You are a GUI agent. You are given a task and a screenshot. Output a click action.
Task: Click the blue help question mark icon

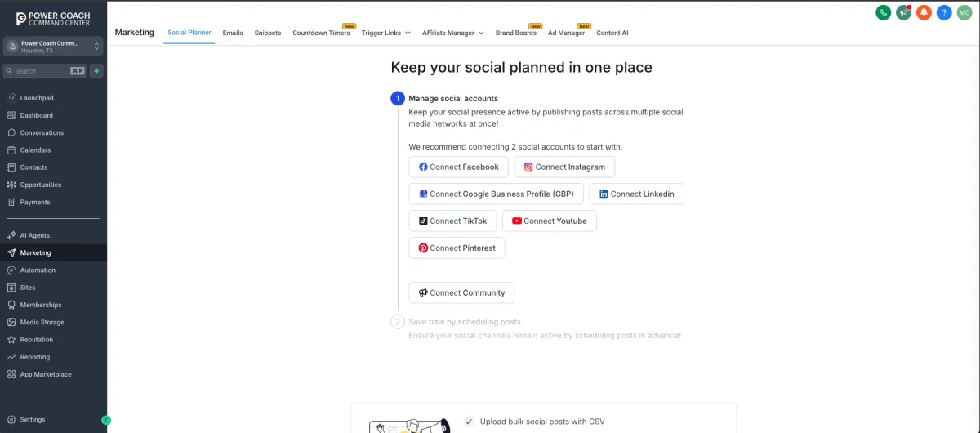point(944,12)
